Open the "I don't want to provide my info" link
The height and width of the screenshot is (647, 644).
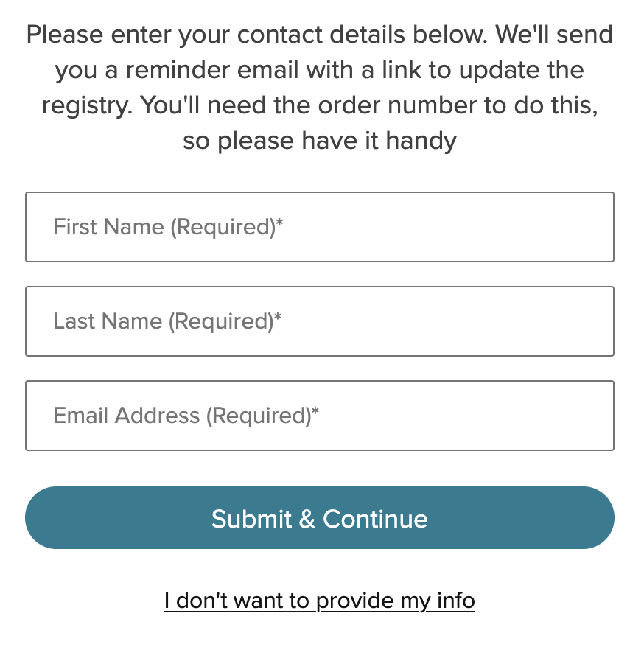tap(320, 601)
